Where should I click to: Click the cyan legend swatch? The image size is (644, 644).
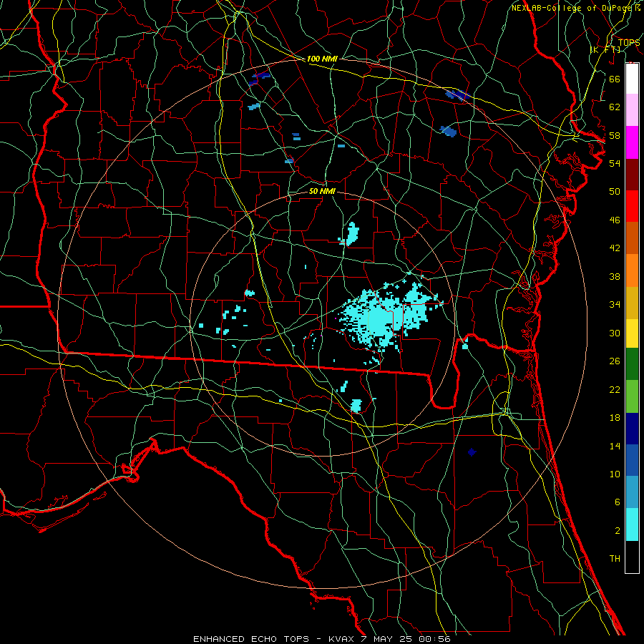632,525
